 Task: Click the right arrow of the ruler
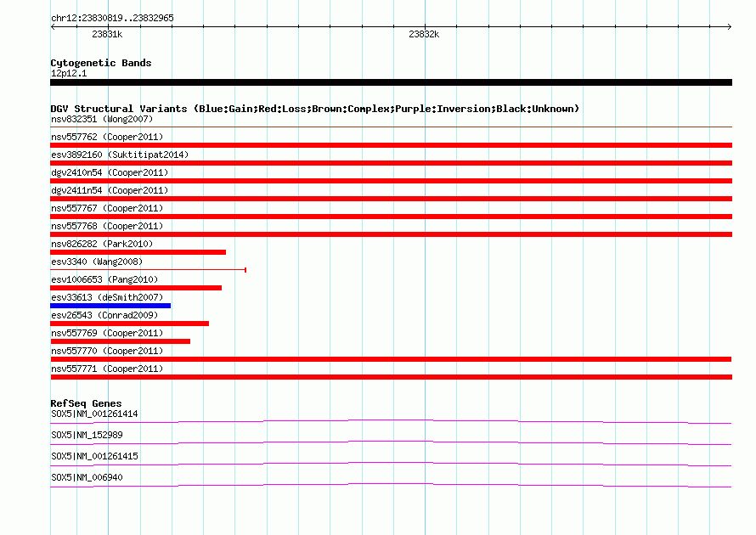729,27
